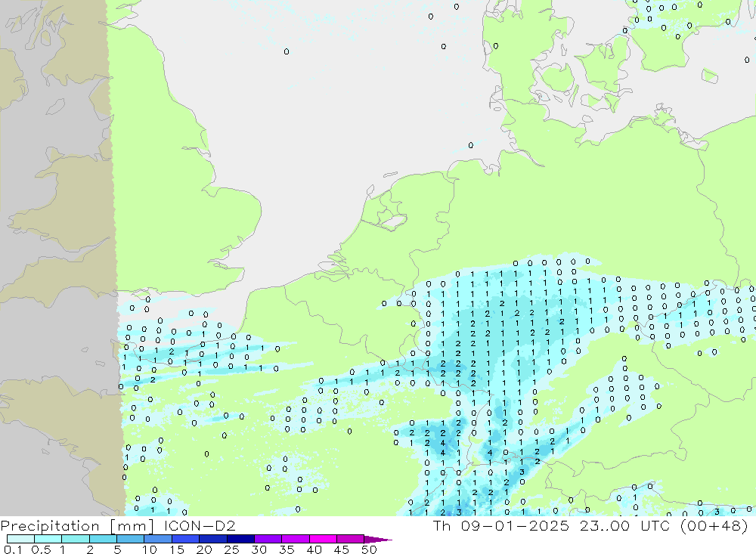Click the above-50 mm legend arrow tip

click(x=378, y=539)
